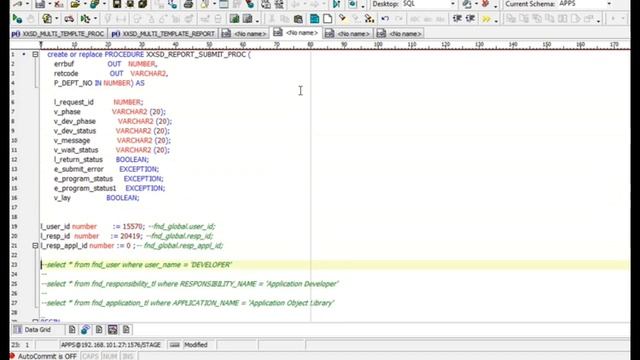640x360 pixels.
Task: Click the green-folder database icon in top row
Action: point(94,4)
